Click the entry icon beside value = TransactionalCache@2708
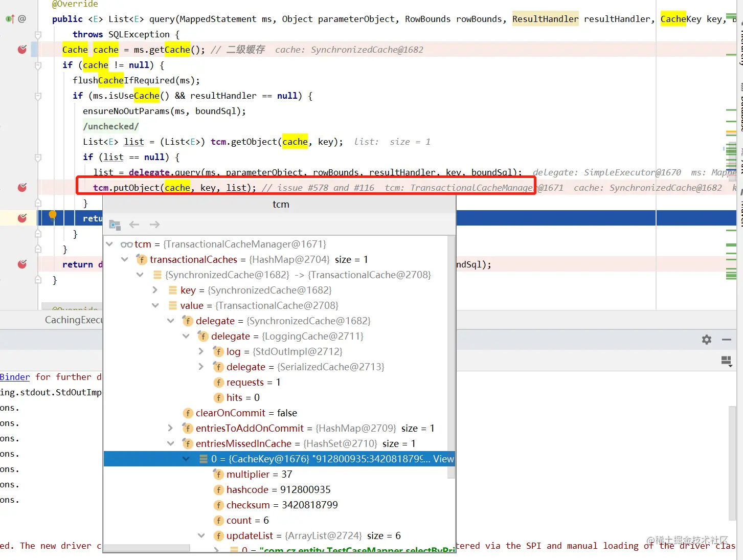 pyautogui.click(x=173, y=306)
